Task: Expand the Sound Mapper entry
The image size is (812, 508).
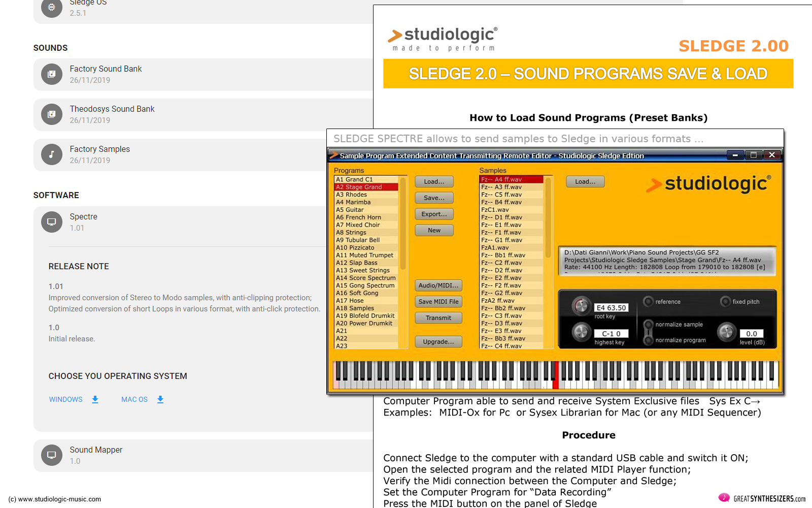Action: pos(203,455)
